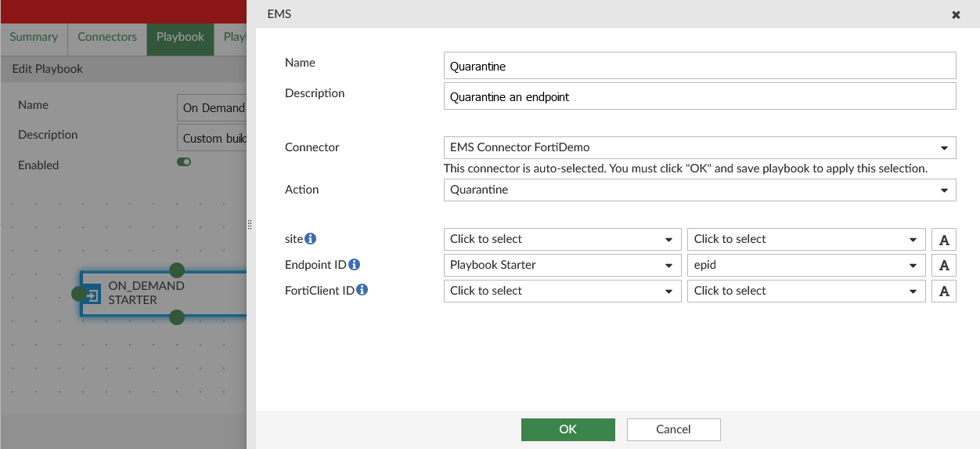Close the EMS dialog with the X
The image size is (980, 449).
click(956, 15)
